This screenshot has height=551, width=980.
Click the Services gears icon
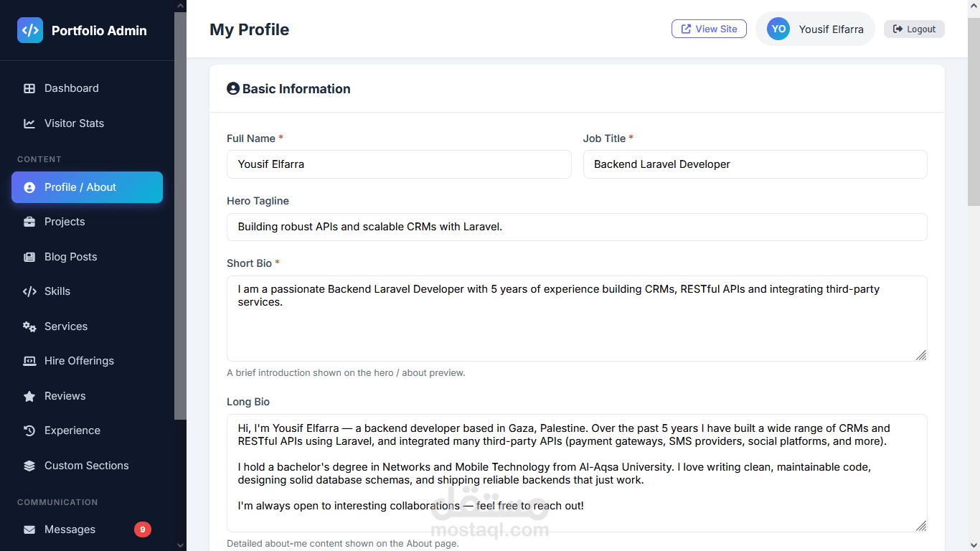29,326
